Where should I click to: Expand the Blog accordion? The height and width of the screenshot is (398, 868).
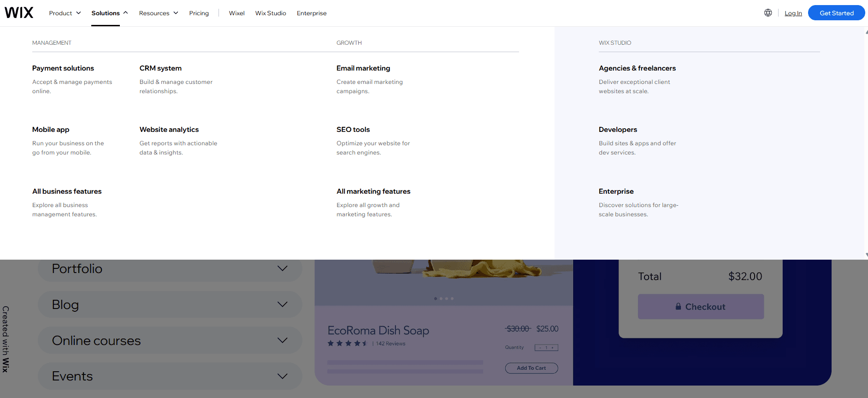(170, 304)
